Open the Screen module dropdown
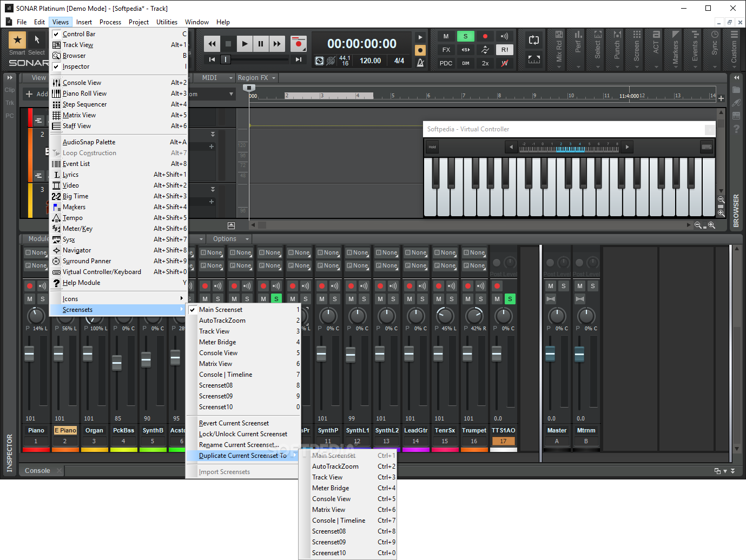 (637, 68)
